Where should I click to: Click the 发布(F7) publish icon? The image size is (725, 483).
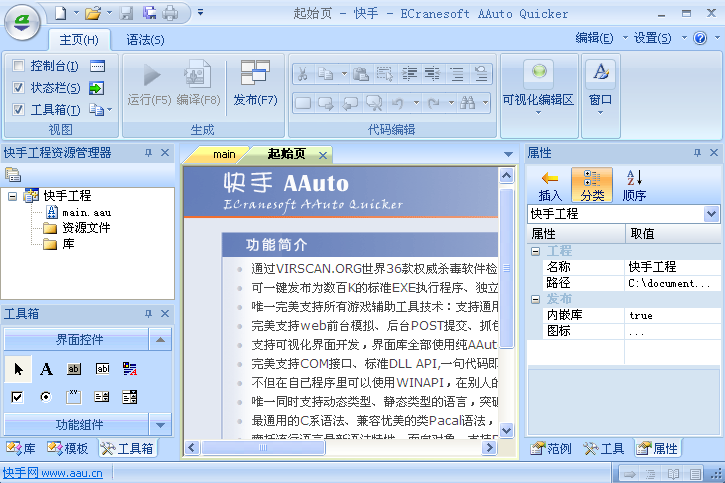[255, 75]
